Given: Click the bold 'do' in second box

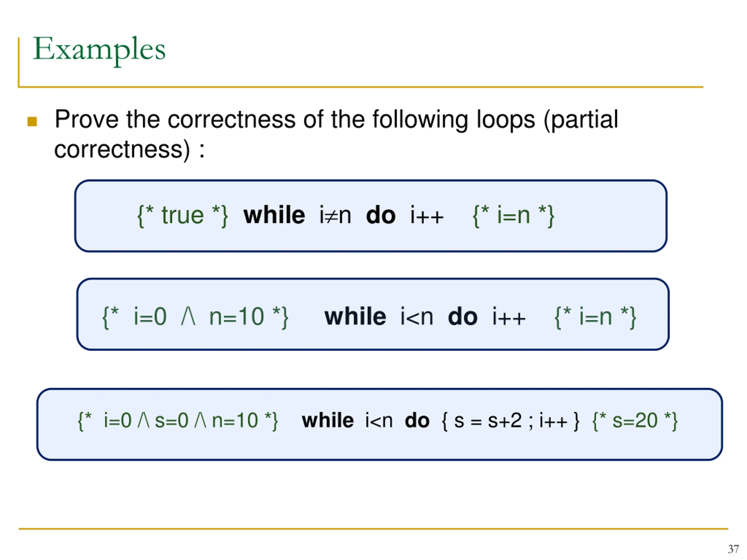Looking at the screenshot, I should [462, 317].
